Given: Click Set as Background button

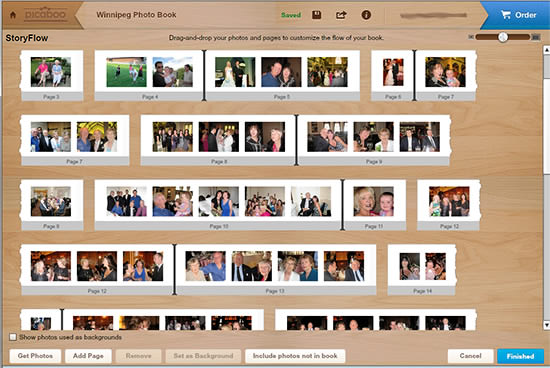Looking at the screenshot, I should (203, 356).
